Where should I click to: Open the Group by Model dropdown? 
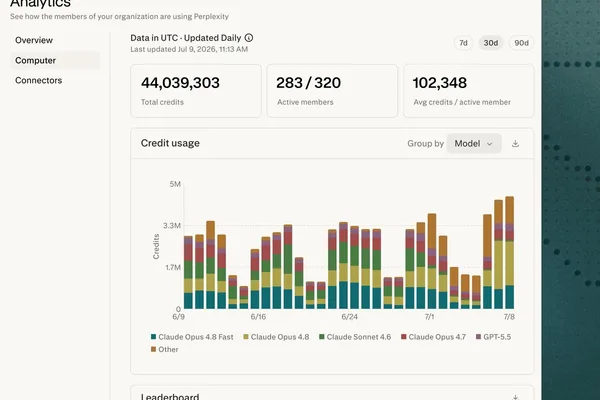(x=474, y=144)
